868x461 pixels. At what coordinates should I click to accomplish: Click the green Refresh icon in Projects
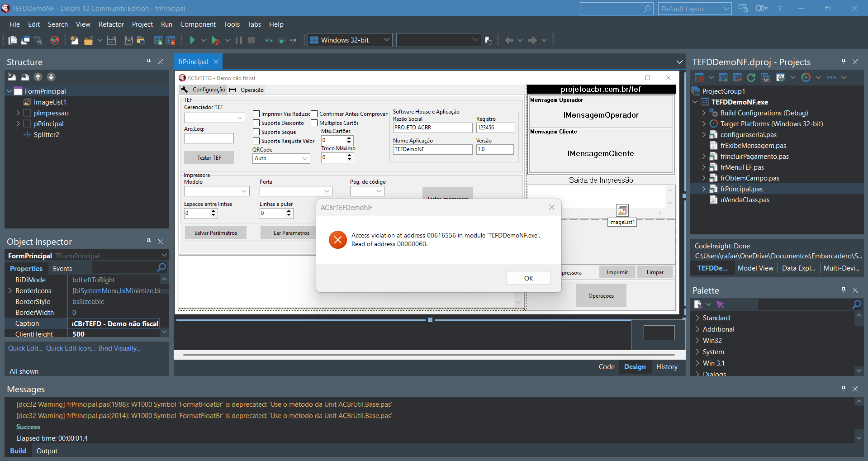[751, 77]
